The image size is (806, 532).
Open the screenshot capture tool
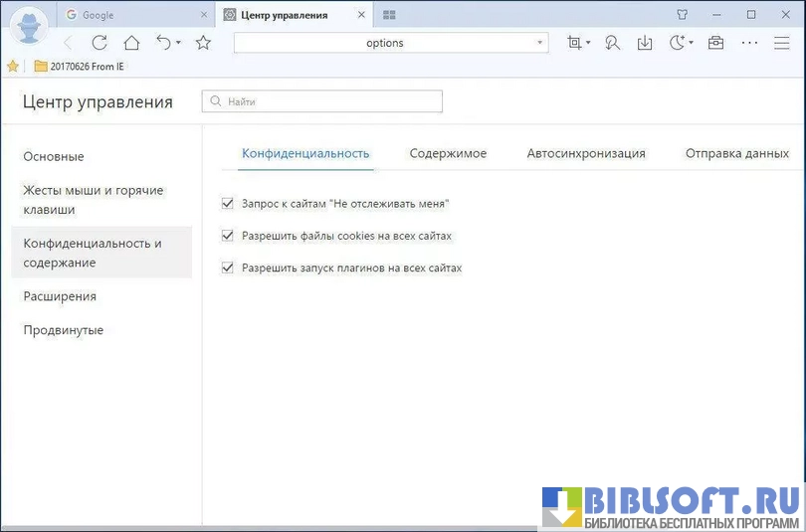[574, 43]
